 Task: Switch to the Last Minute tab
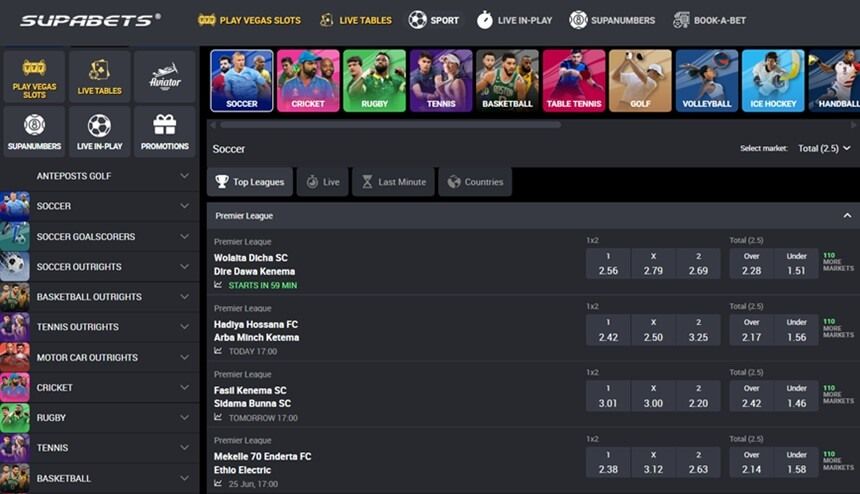[x=394, y=182]
